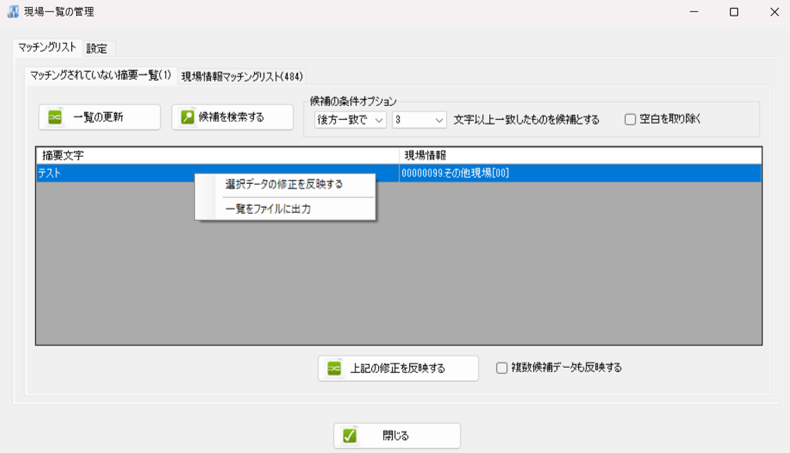790x453 pixels.
Task: Select the マッチングリスト tab
Action: pos(47,47)
